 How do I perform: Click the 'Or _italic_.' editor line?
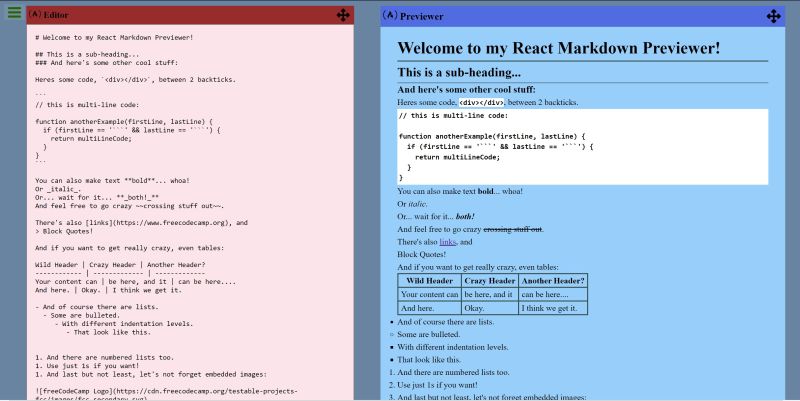coord(58,189)
